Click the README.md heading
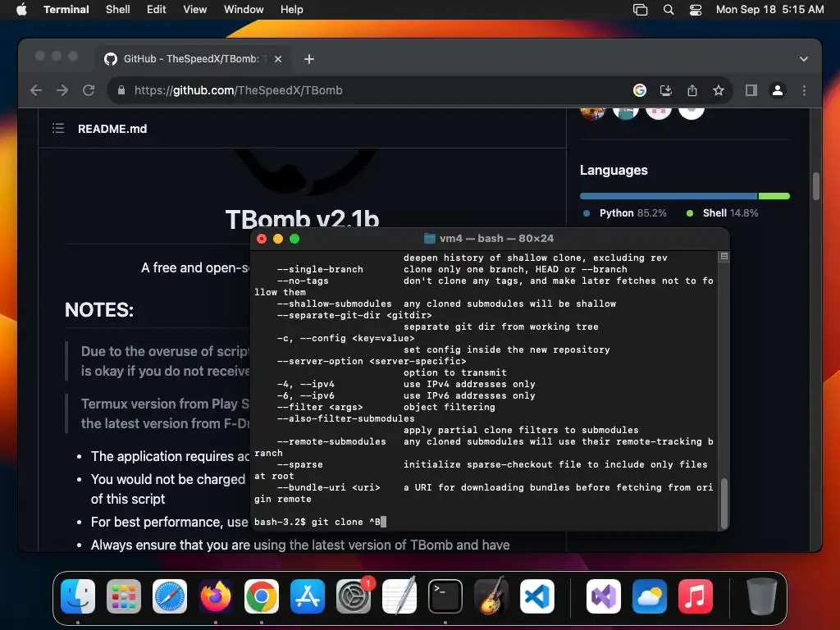840x630 pixels. [112, 129]
